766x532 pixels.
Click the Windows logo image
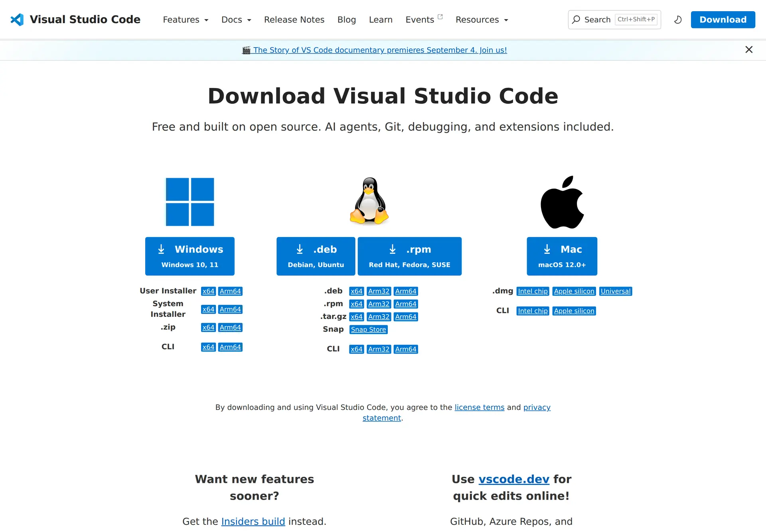click(190, 202)
